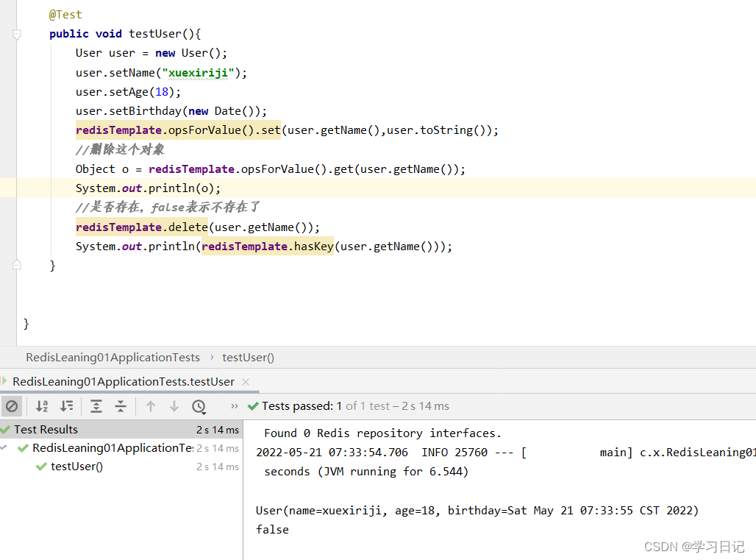Go to next failed test arrow

click(x=174, y=406)
